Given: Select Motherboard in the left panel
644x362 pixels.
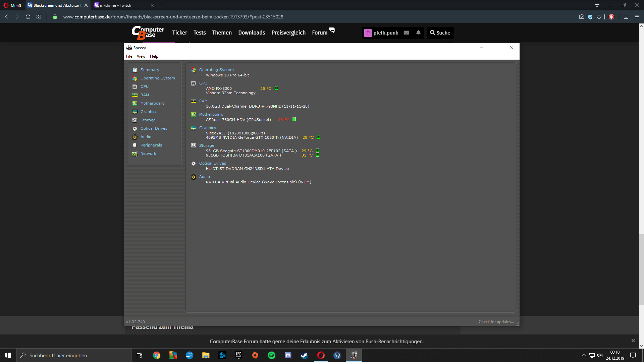Looking at the screenshot, I should tap(152, 103).
